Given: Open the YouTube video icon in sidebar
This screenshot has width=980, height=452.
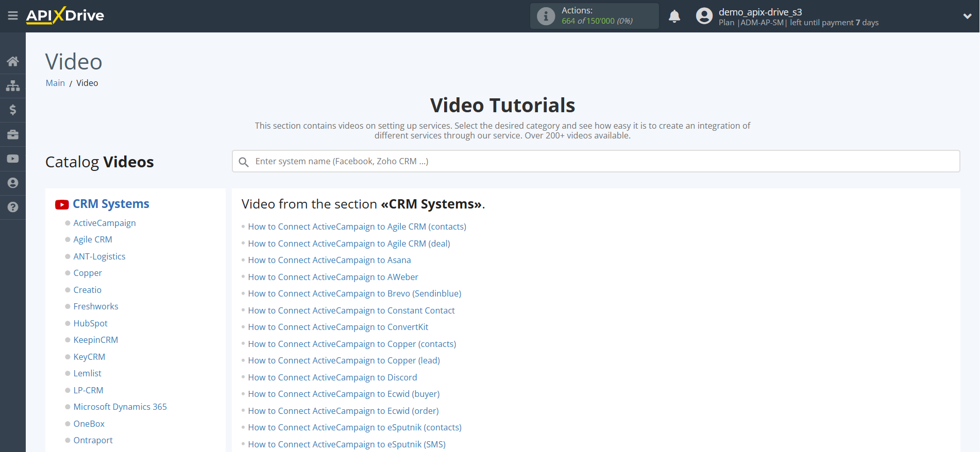Looking at the screenshot, I should (x=13, y=159).
